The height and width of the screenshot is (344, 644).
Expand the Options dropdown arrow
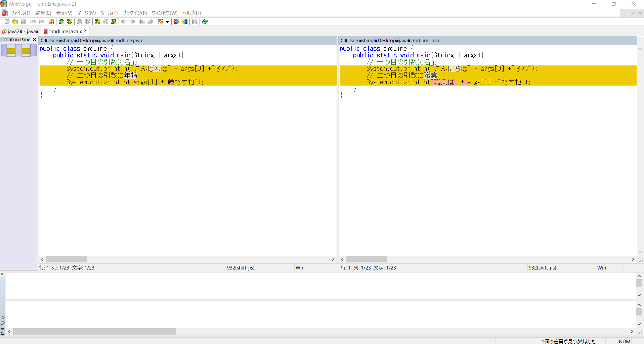(167, 22)
